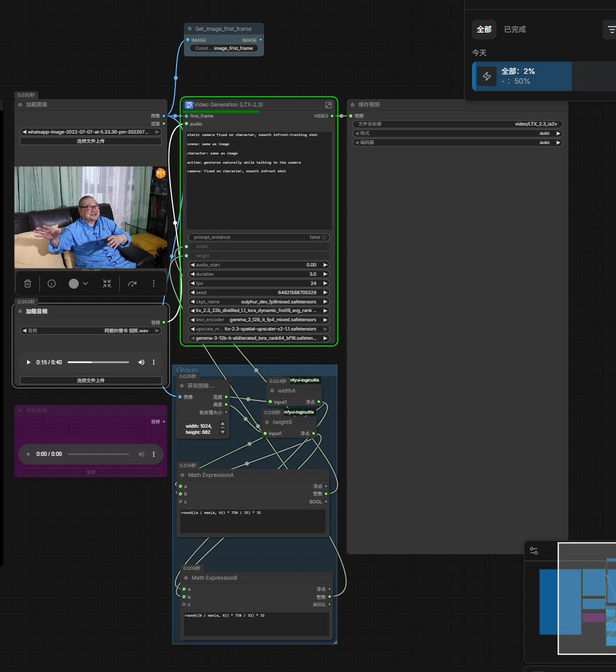This screenshot has width=616, height=672.
Task: Collapse the Math ExpressionB node via its dot
Action: point(186,578)
